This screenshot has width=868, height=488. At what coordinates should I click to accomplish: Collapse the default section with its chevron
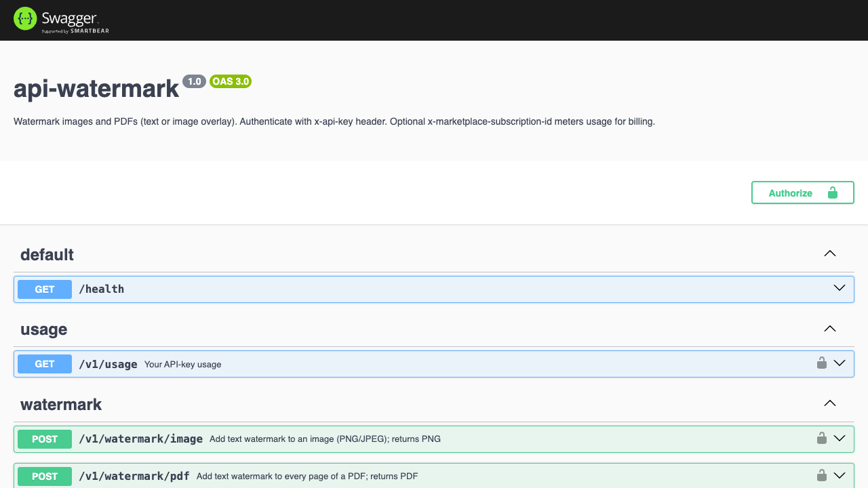829,253
